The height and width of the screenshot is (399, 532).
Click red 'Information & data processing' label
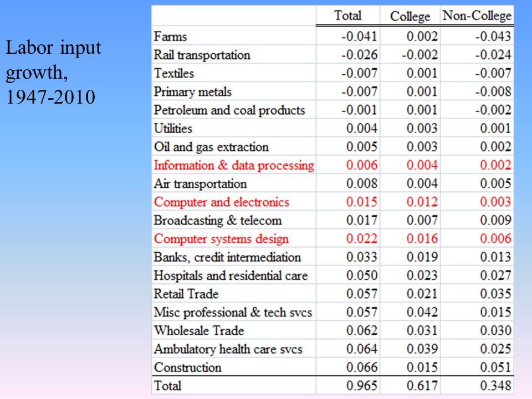point(234,166)
